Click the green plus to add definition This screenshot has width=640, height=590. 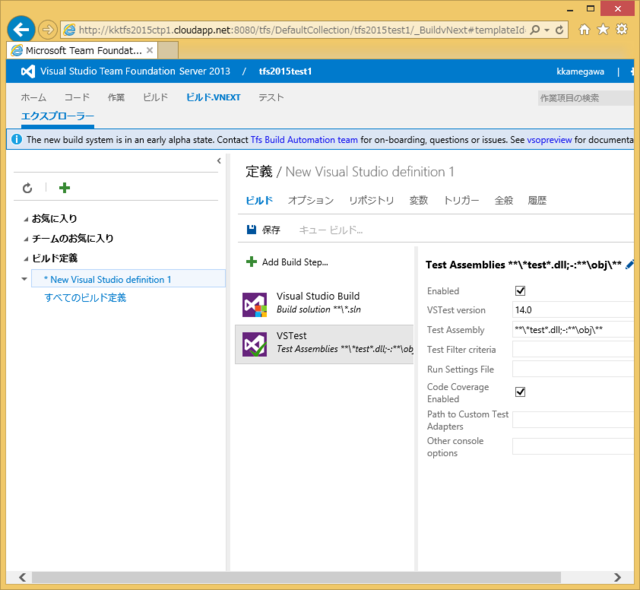pos(64,188)
